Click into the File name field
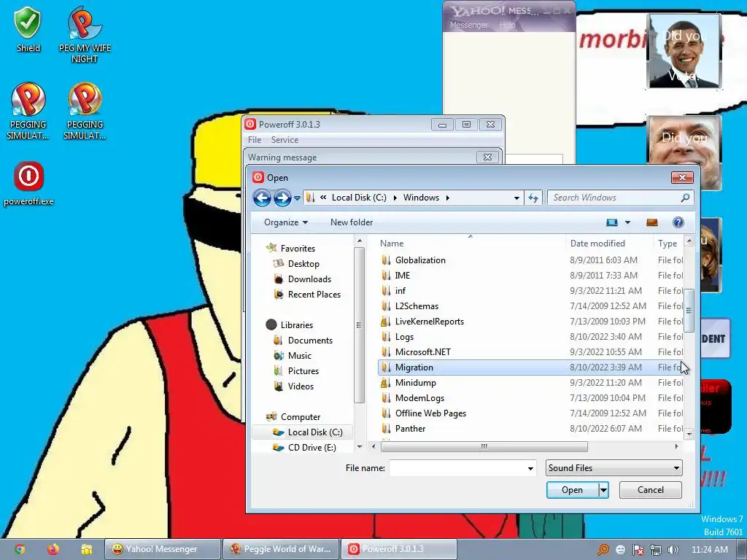747x560 pixels. tap(458, 469)
